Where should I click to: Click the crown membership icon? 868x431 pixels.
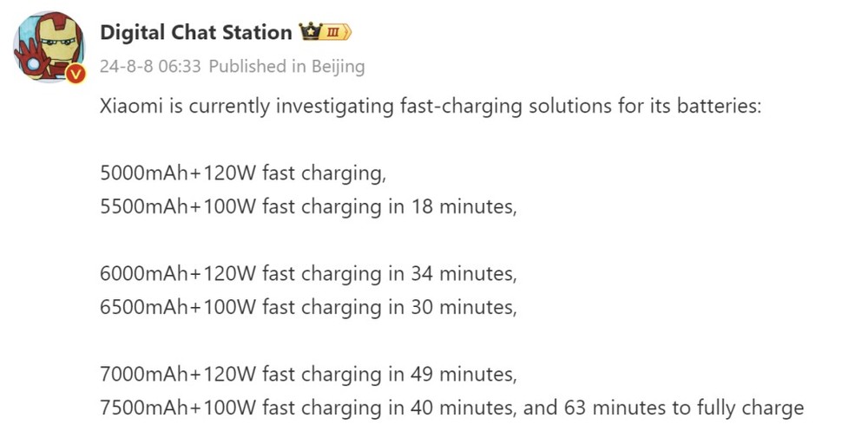pyautogui.click(x=312, y=33)
